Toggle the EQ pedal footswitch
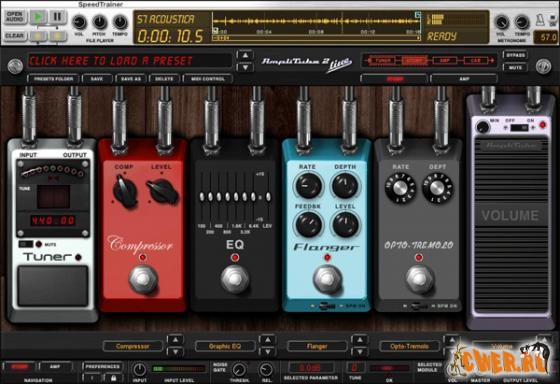Image resolution: width=560 pixels, height=384 pixels. click(235, 279)
